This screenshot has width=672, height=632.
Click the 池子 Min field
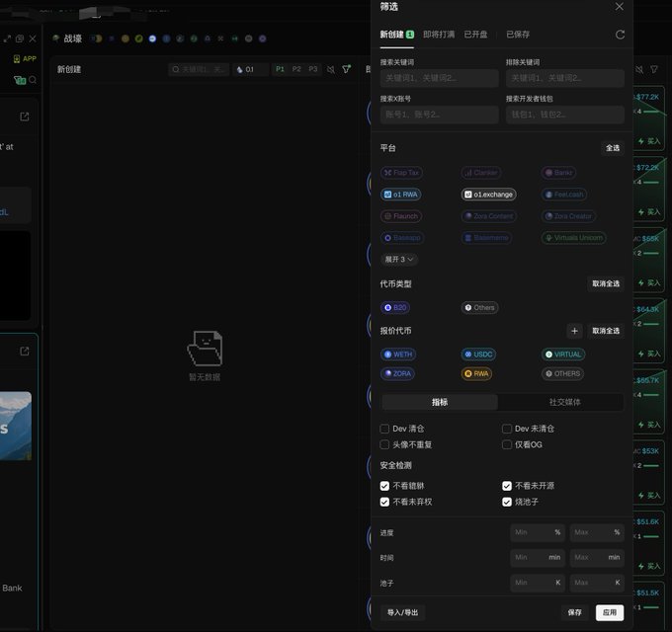(x=538, y=583)
